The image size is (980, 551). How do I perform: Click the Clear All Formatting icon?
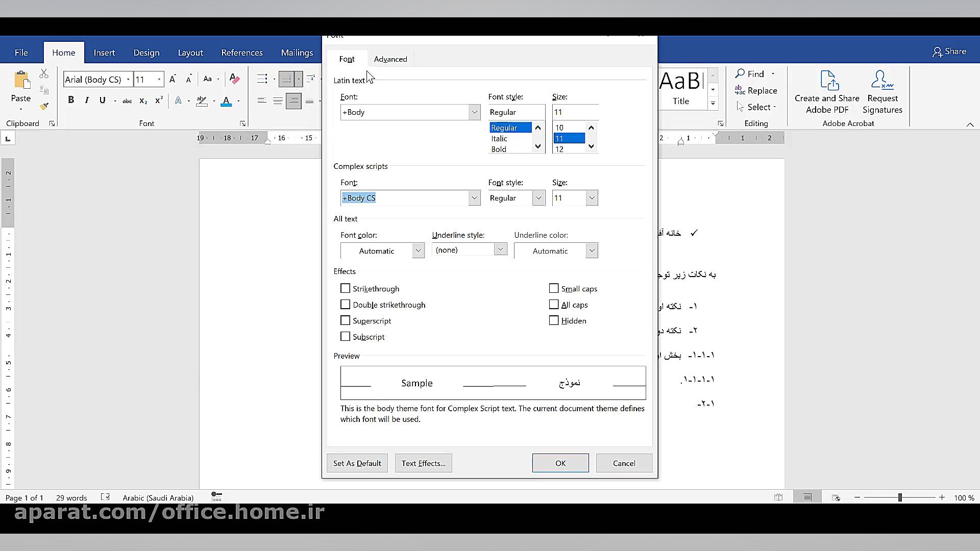coord(234,79)
